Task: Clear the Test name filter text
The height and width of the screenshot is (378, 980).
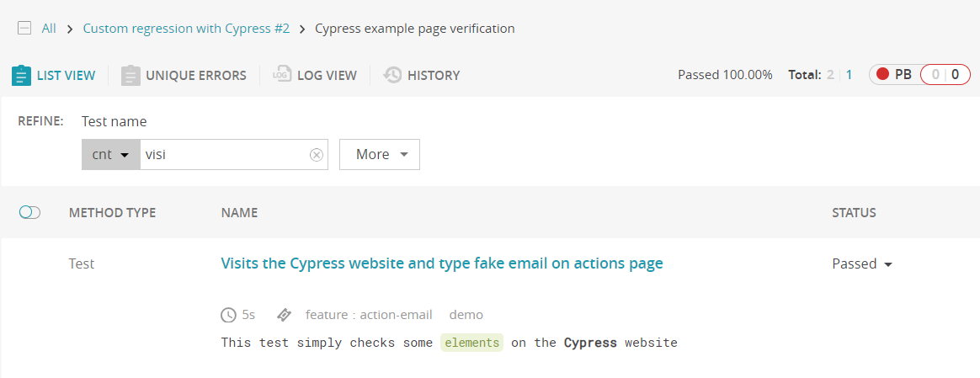Action: [317, 155]
